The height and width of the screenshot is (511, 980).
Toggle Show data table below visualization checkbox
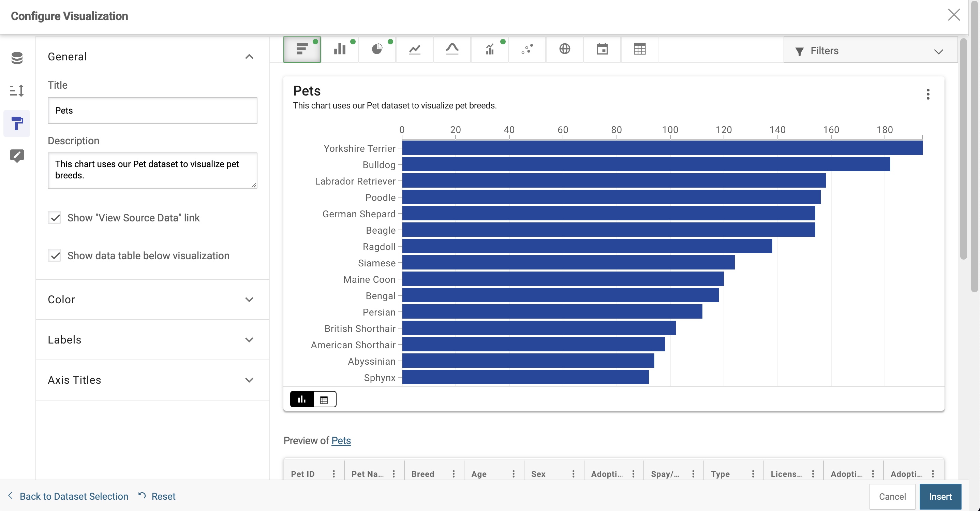coord(55,255)
